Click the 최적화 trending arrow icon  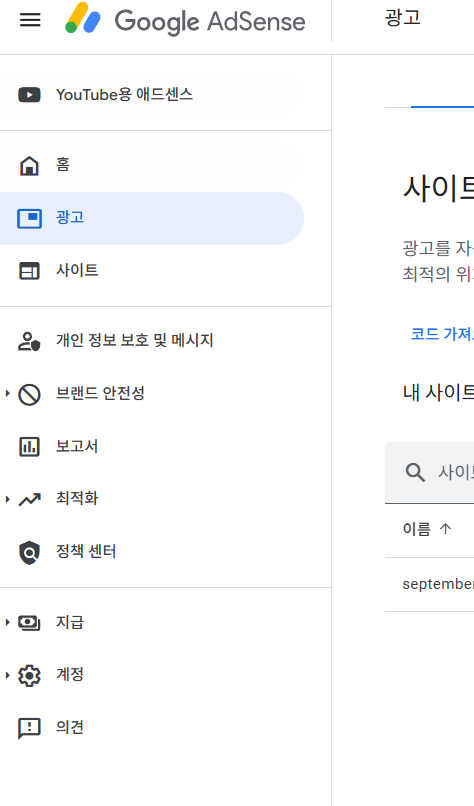(29, 499)
